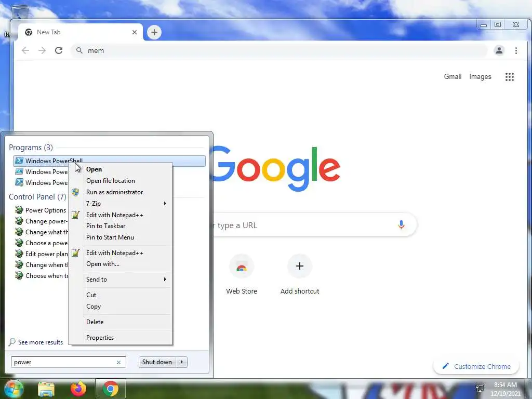Click the voice search microphone icon
The image size is (532, 399).
click(x=401, y=225)
